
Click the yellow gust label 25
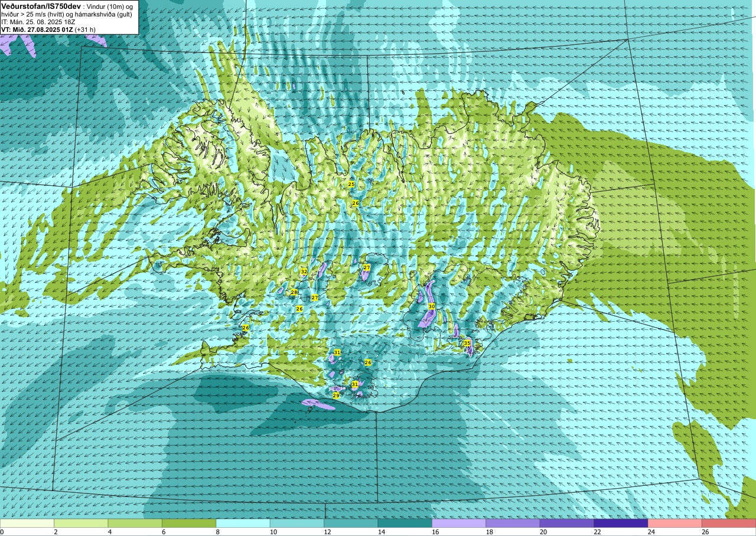(351, 184)
